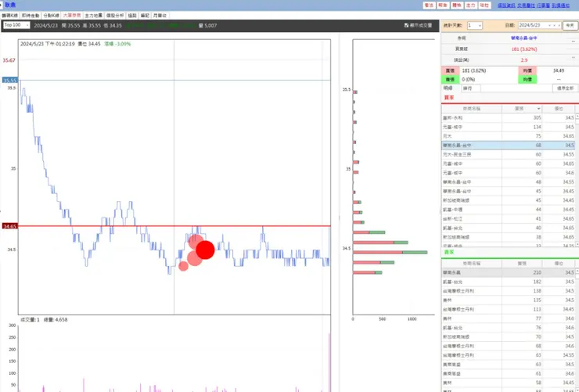Select seller row with 70 shares
This screenshot has width=579, height=392.
point(508,336)
